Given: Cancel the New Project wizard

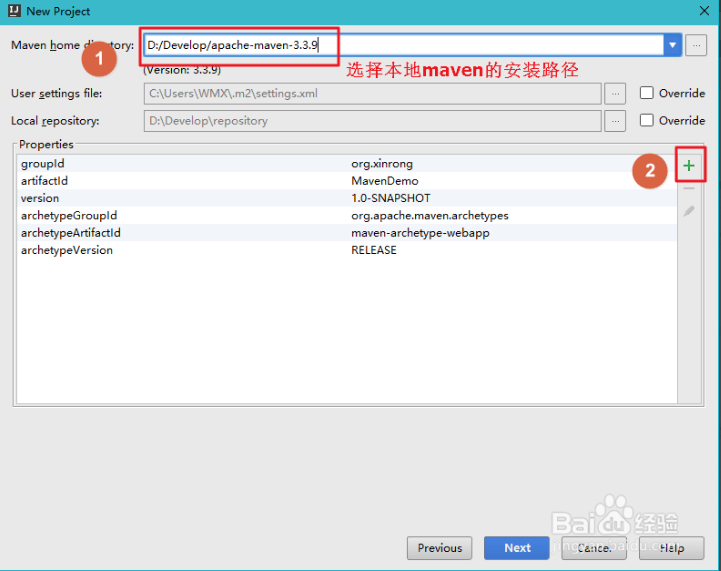Looking at the screenshot, I should tap(594, 548).
